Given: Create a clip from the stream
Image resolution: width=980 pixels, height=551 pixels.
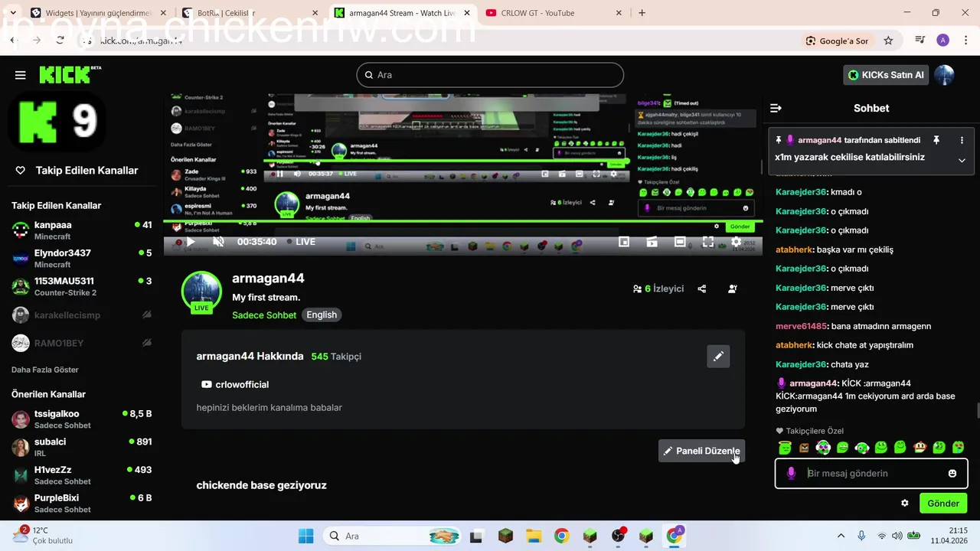Looking at the screenshot, I should 652,242.
